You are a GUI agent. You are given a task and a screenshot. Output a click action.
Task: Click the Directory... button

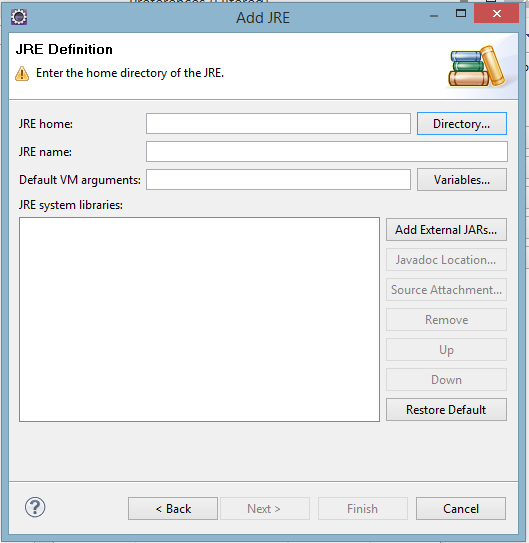(x=462, y=124)
